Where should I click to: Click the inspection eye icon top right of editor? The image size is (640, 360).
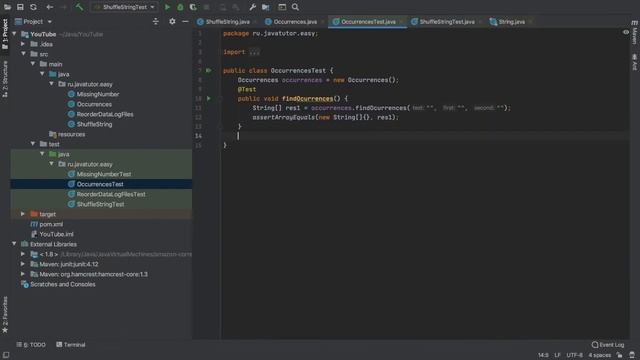point(626,32)
